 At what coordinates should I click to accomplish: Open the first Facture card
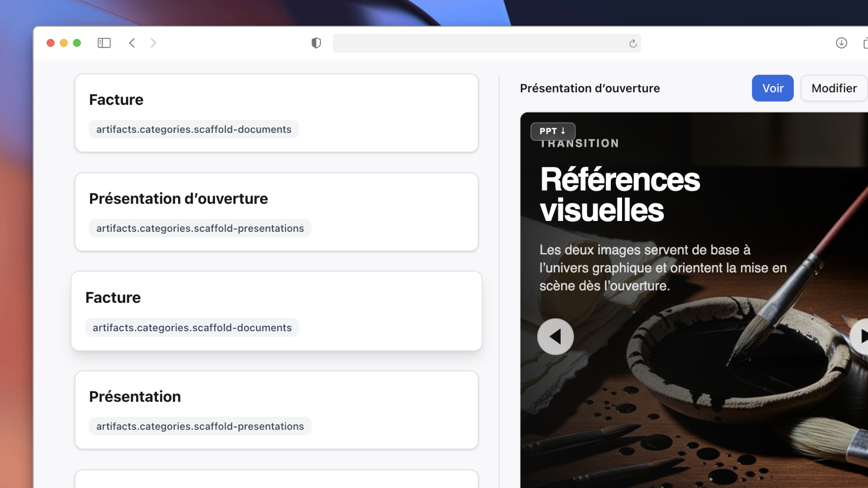tap(277, 113)
